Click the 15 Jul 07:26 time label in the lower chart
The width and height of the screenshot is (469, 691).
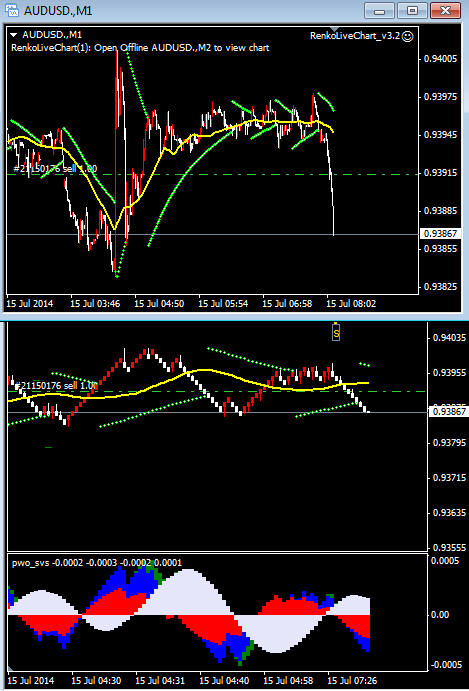pyautogui.click(x=352, y=681)
